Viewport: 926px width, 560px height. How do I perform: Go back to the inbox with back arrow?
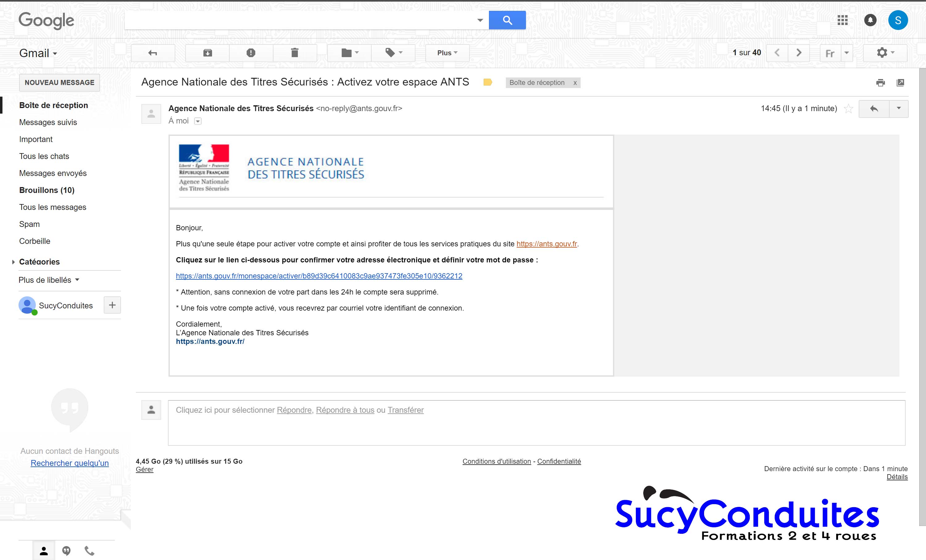(152, 53)
